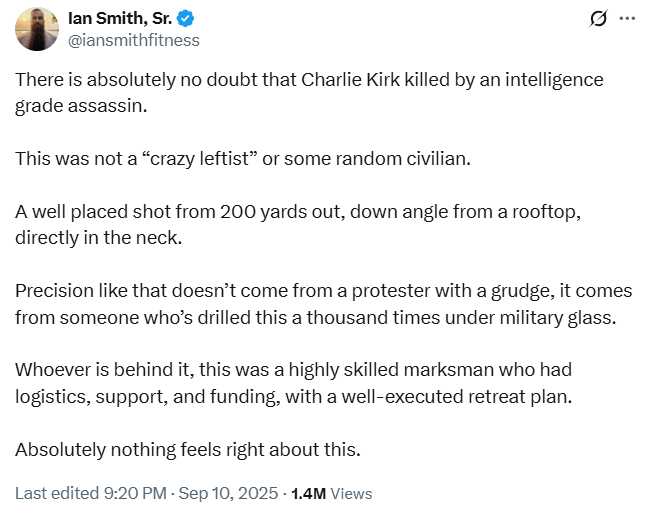View edit history via Last edited
The height and width of the screenshot is (516, 645).
pyautogui.click(x=57, y=493)
